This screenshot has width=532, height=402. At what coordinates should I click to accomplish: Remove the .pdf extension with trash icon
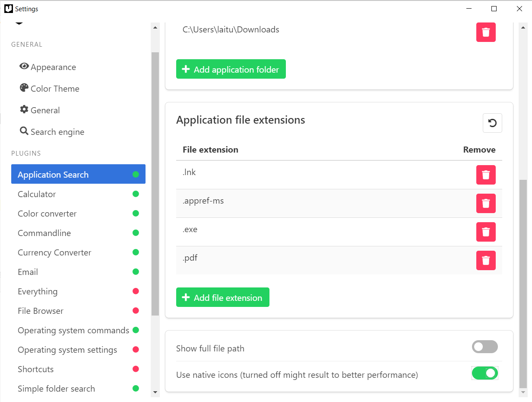pyautogui.click(x=486, y=260)
